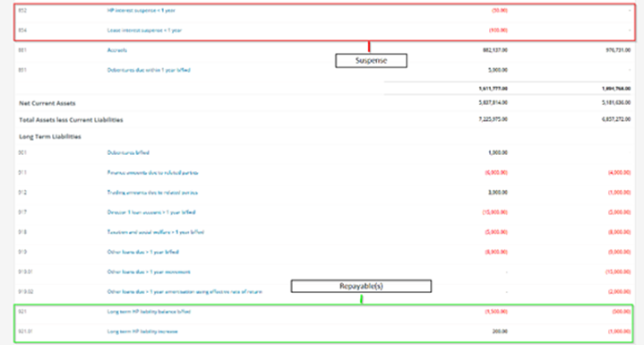Viewport: 644px width, 345px height.
Task: Open Other loans amortisation using effective rate link
Action: 185,291
